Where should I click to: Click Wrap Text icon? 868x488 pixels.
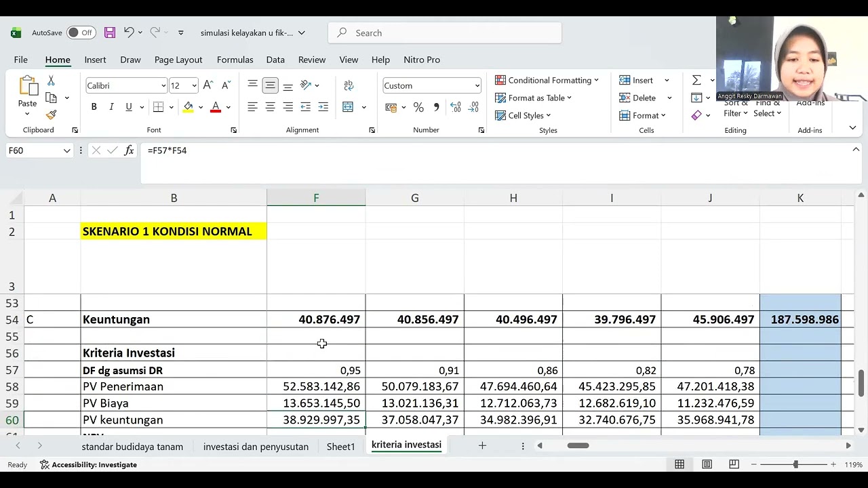(x=349, y=85)
